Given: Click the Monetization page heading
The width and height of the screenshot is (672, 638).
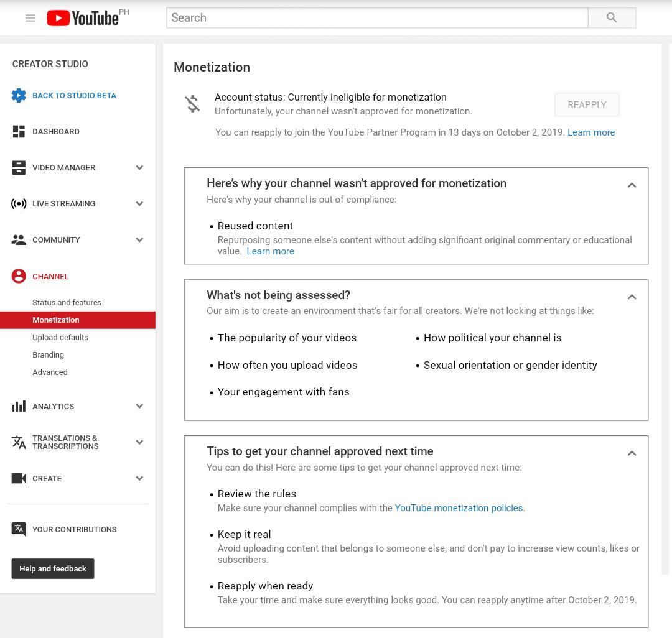Looking at the screenshot, I should coord(212,67).
